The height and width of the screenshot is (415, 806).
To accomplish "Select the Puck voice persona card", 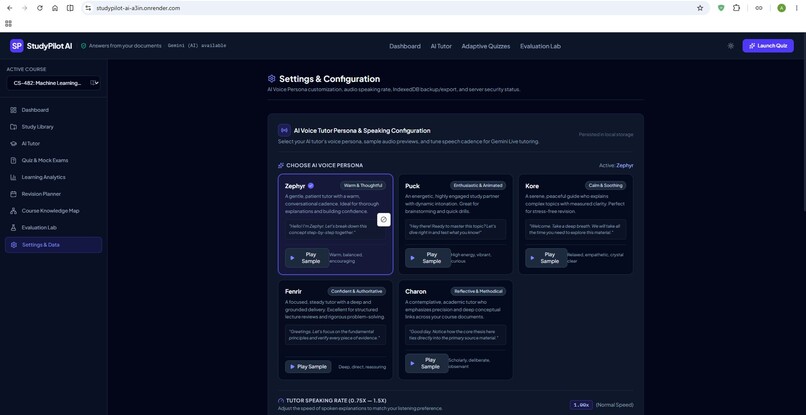I will point(455,224).
